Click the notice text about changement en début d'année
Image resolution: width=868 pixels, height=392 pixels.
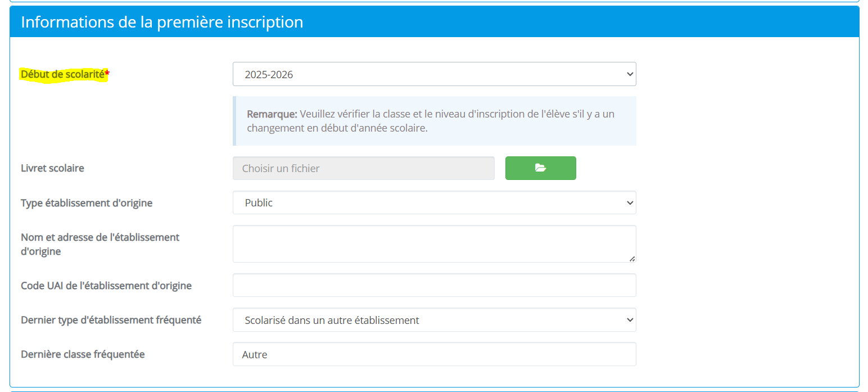[x=337, y=128]
